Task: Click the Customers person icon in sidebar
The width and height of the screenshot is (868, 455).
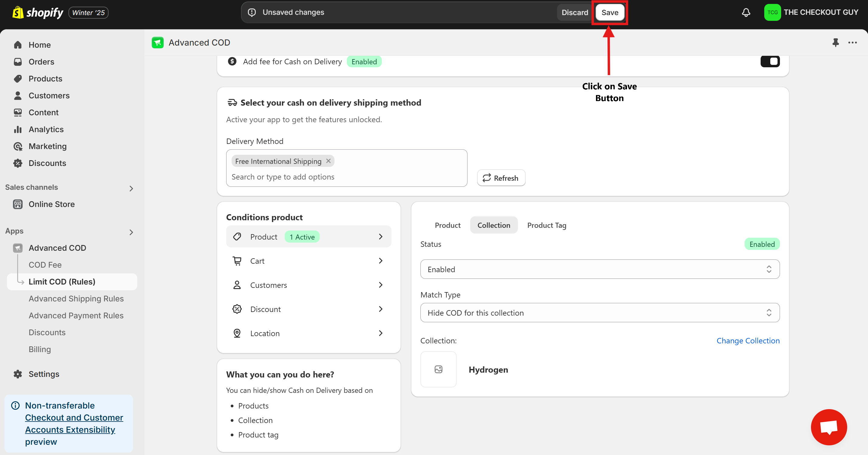Action: point(18,95)
